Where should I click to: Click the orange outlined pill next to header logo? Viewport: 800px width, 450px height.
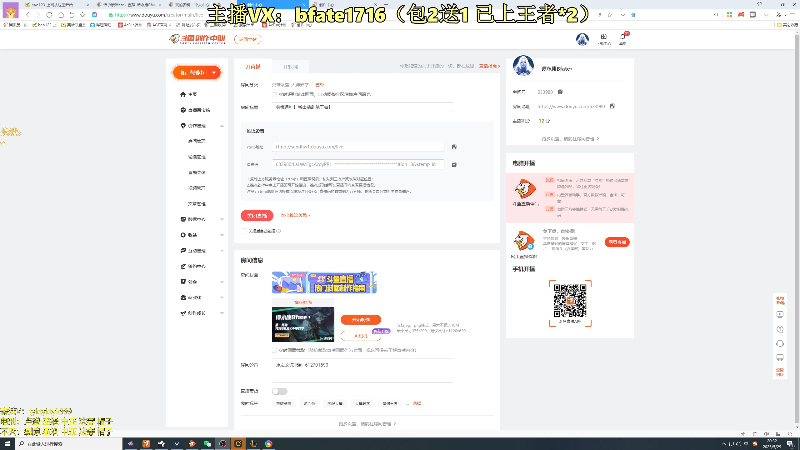(x=247, y=39)
